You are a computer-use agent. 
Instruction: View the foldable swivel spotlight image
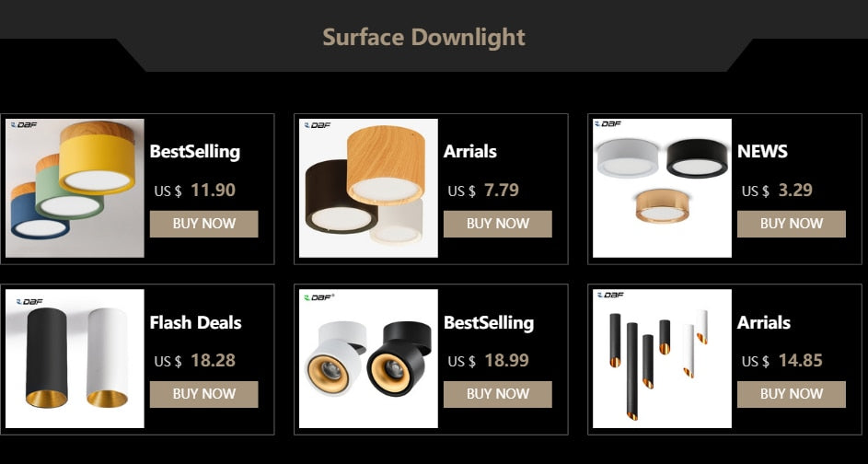(368, 358)
